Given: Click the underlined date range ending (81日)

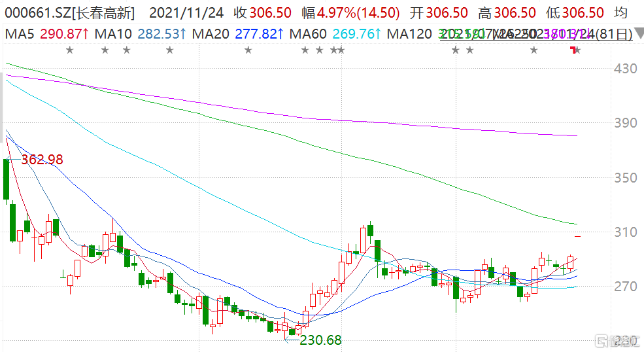Looking at the screenshot, I should coord(536,35).
